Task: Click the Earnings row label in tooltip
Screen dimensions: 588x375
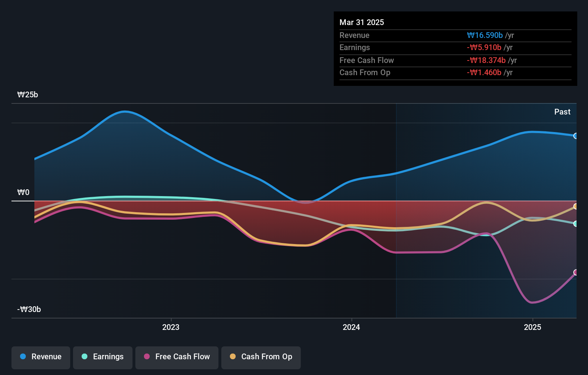Action: click(x=355, y=47)
